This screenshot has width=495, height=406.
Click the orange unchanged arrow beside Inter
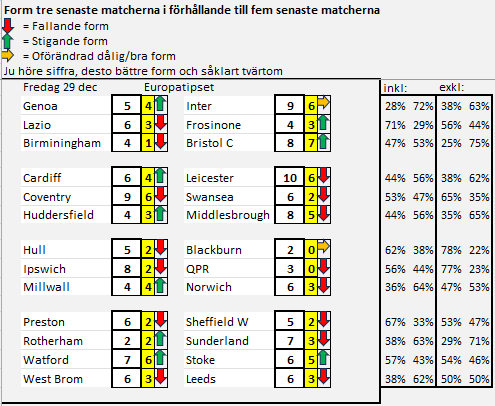[323, 102]
